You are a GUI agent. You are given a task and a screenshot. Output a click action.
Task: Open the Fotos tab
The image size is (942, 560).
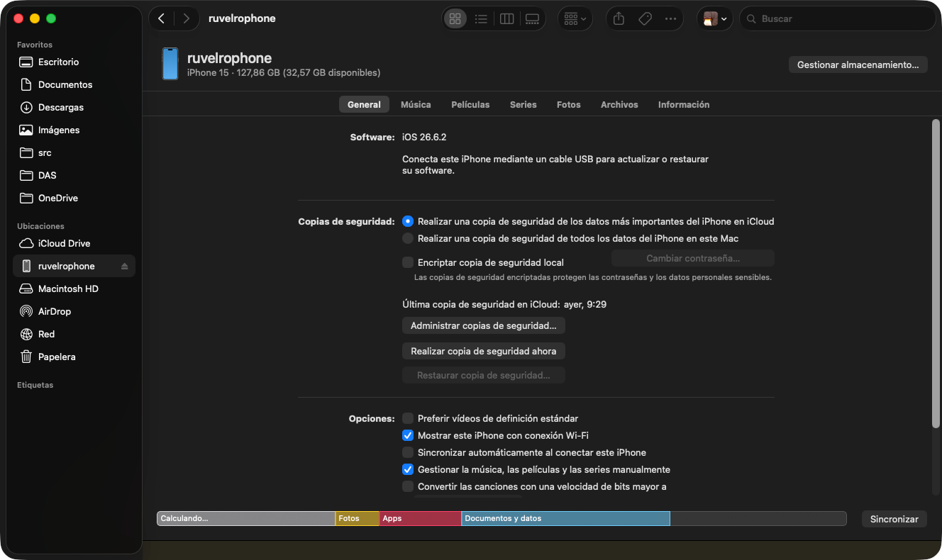[569, 104]
